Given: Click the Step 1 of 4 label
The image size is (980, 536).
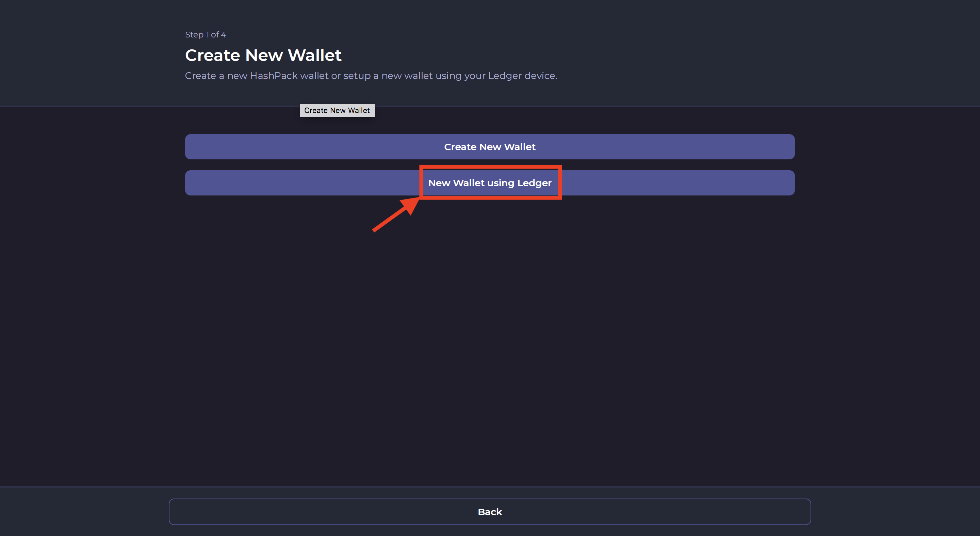Looking at the screenshot, I should pyautogui.click(x=206, y=35).
